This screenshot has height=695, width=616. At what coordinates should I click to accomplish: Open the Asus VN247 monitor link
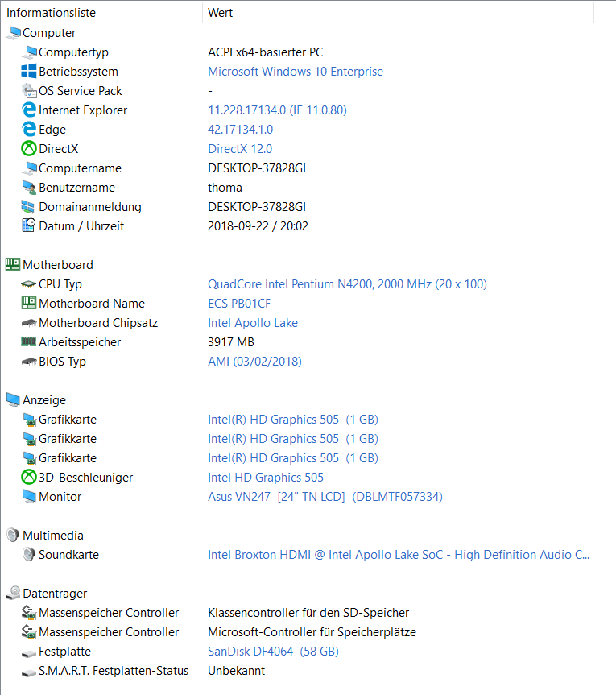(x=325, y=496)
